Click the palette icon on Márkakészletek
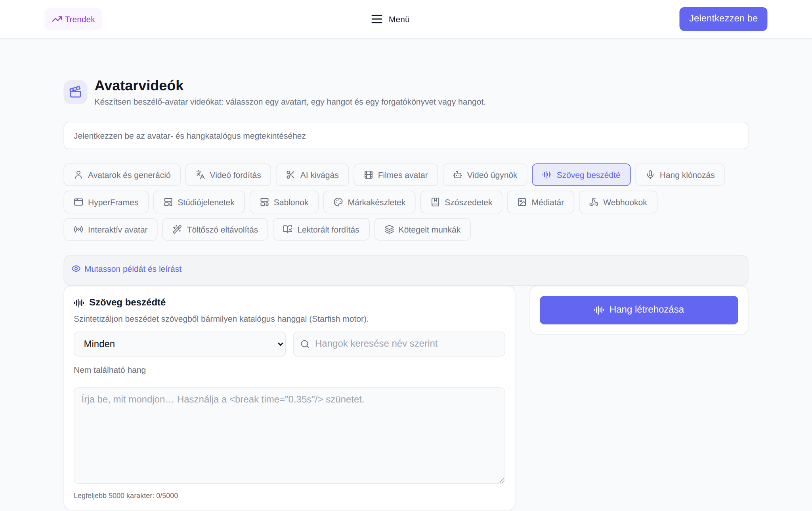The width and height of the screenshot is (812, 511). click(338, 202)
